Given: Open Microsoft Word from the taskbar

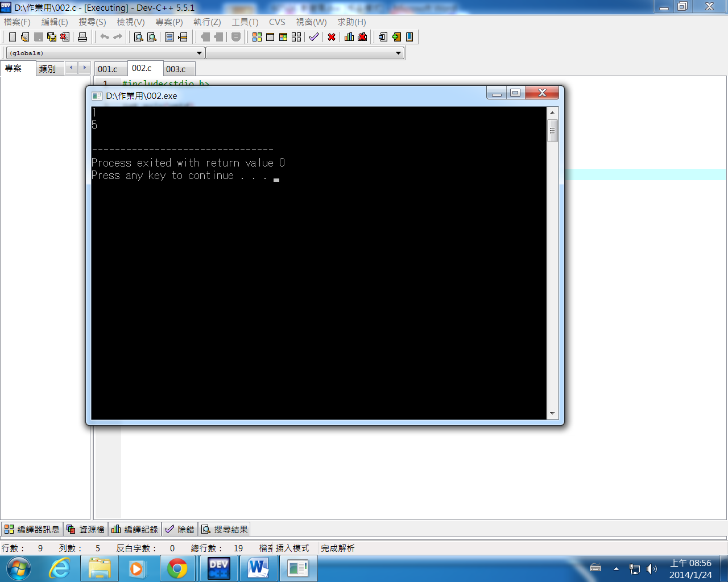Looking at the screenshot, I should [258, 568].
